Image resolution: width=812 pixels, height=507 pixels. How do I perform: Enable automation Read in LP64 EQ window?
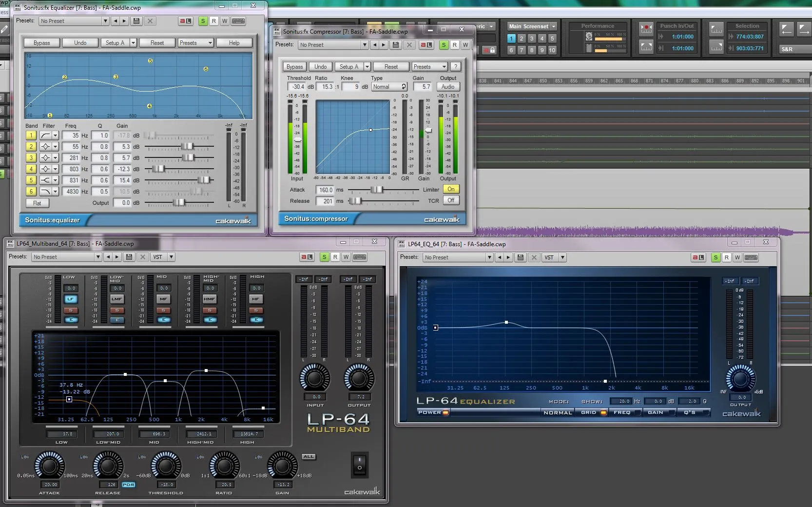tap(726, 257)
